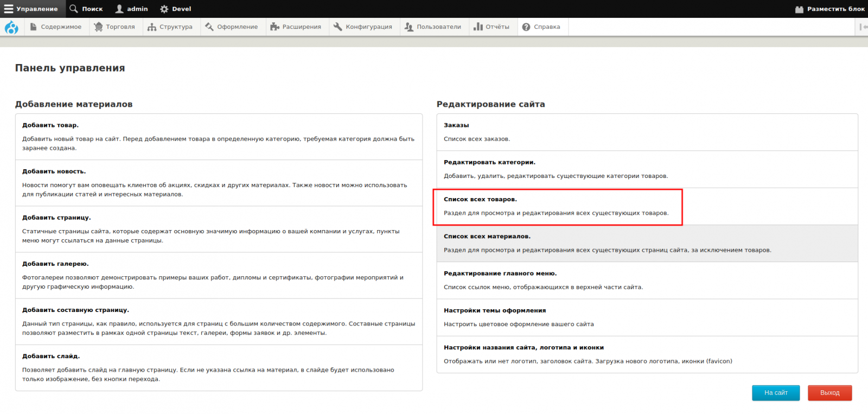Click the magnifier icon beside Поиск

(74, 9)
